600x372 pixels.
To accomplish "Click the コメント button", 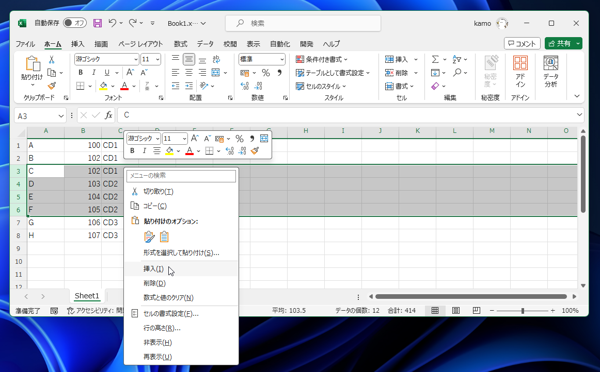I will [522, 44].
